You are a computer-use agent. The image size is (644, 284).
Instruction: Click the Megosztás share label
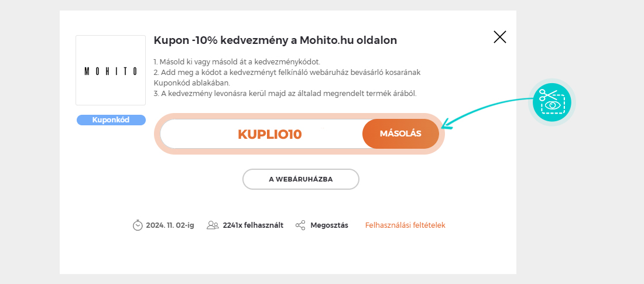coord(329,225)
